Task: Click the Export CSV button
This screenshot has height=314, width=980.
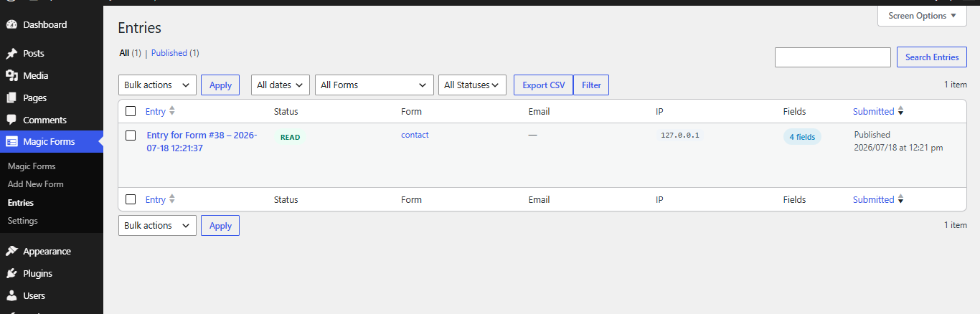Action: (x=544, y=85)
